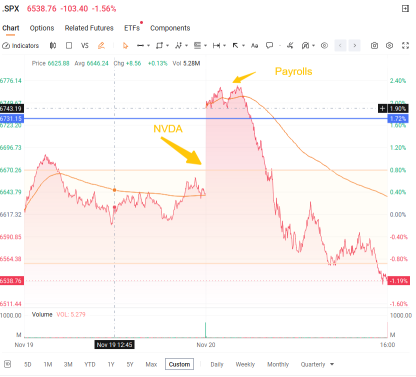416x377 pixels.
Task: Expand the shape tool dropdown arrow
Action: (167, 46)
